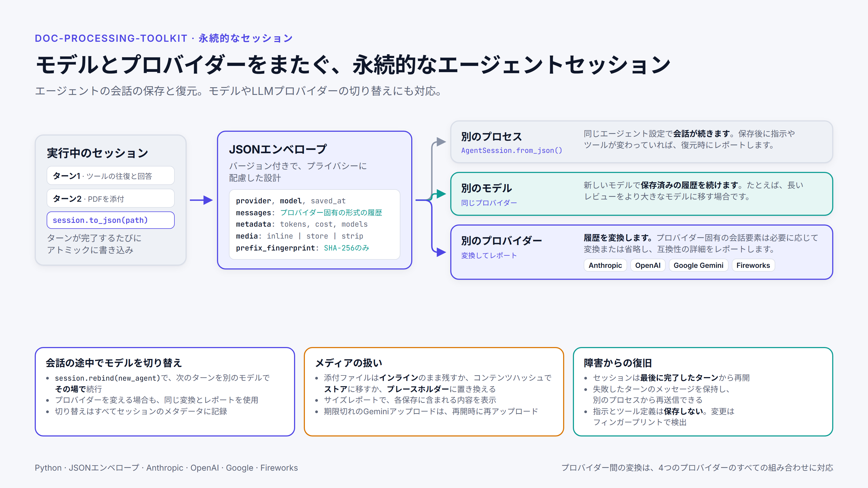
Task: Click the メディアの扱い heading
Action: [348, 363]
